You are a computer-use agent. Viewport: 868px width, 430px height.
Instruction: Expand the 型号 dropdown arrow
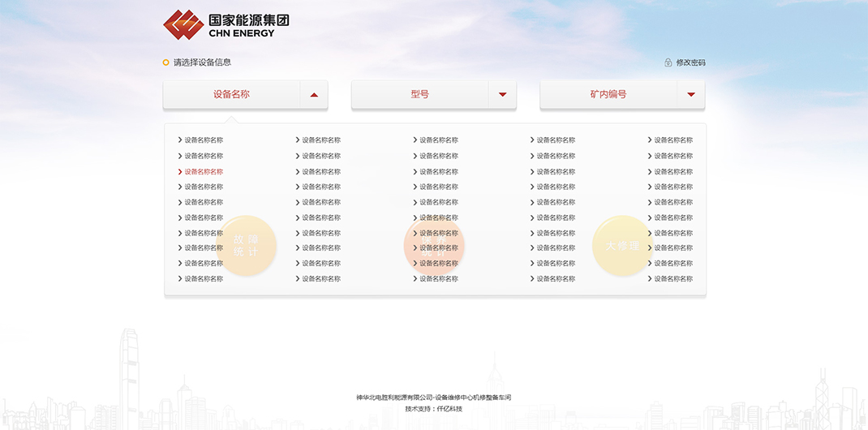click(x=502, y=95)
